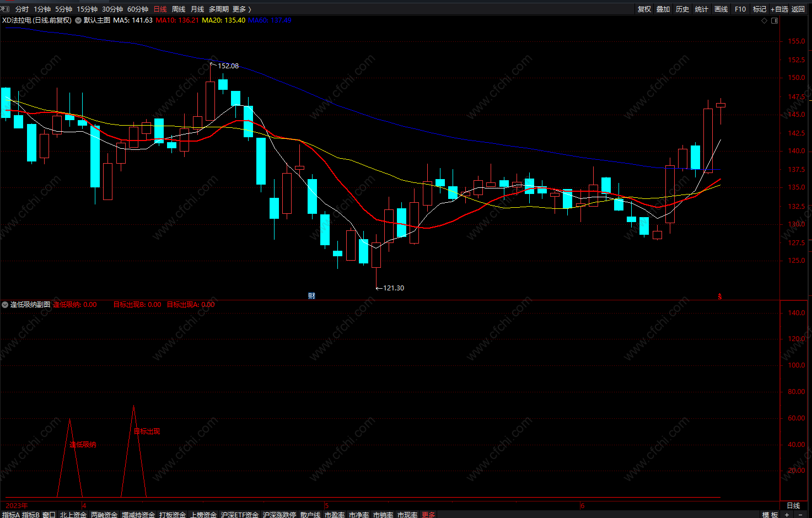The height and width of the screenshot is (518, 812).
Task: Add the stock to watchlist with +自选
Action: [x=779, y=9]
